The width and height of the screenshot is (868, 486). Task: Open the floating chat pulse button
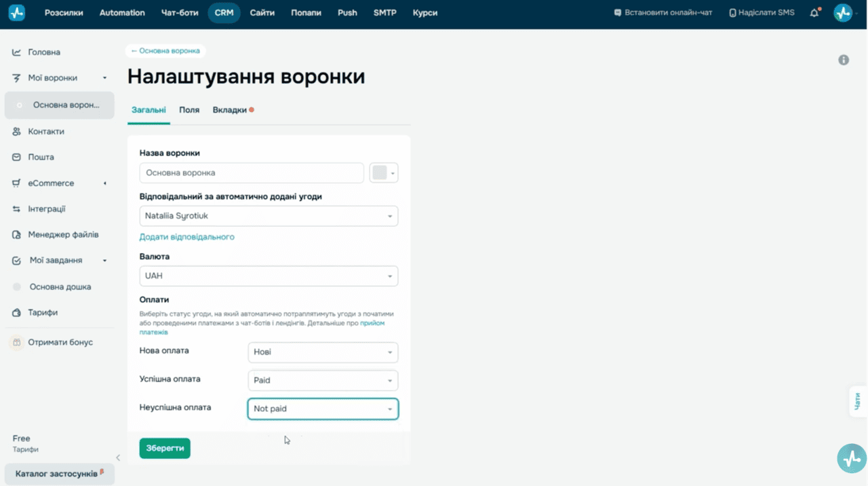pyautogui.click(x=851, y=459)
